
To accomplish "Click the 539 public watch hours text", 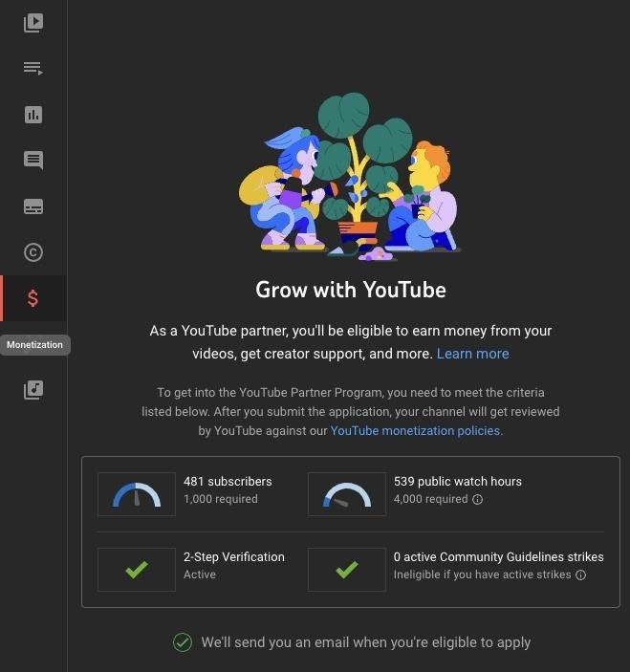I will (x=458, y=481).
